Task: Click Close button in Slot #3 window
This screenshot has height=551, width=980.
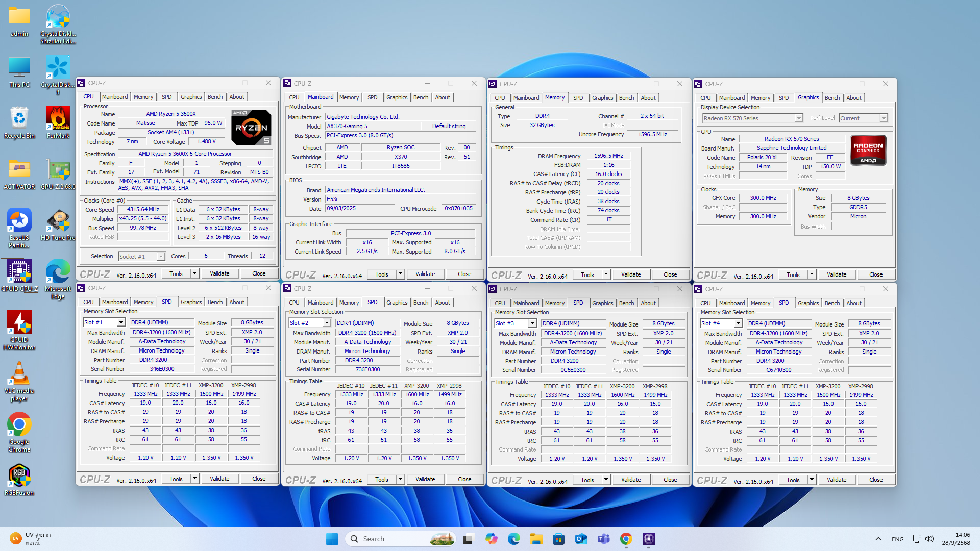Action: pos(670,480)
